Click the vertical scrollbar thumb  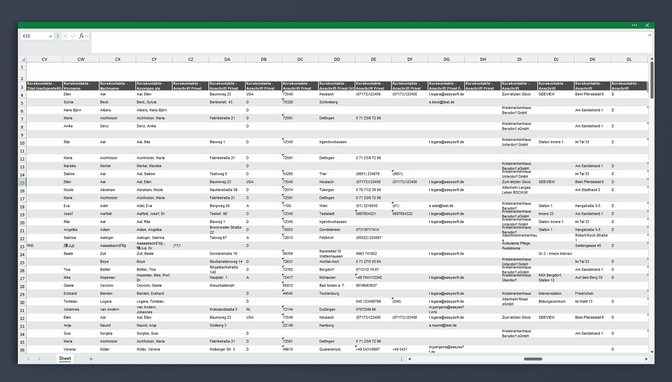tap(652, 80)
